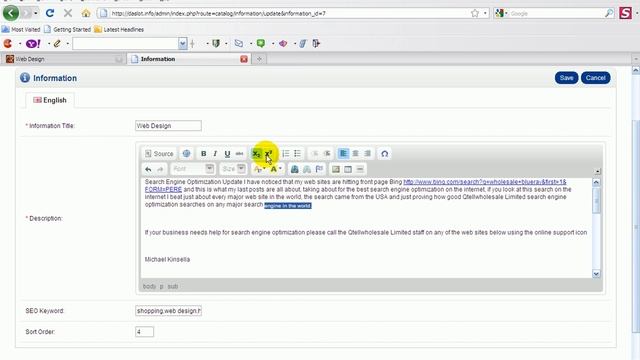
Task: Toggle bold formatting in the editor
Action: tap(203, 153)
